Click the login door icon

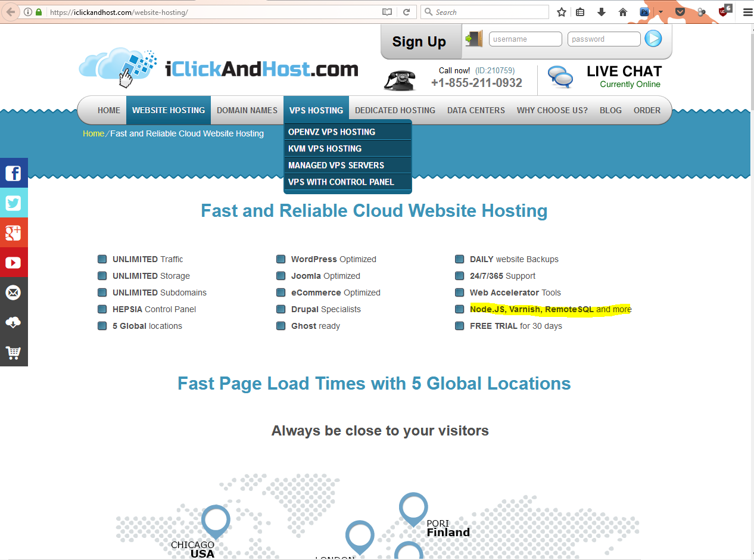pyautogui.click(x=474, y=39)
